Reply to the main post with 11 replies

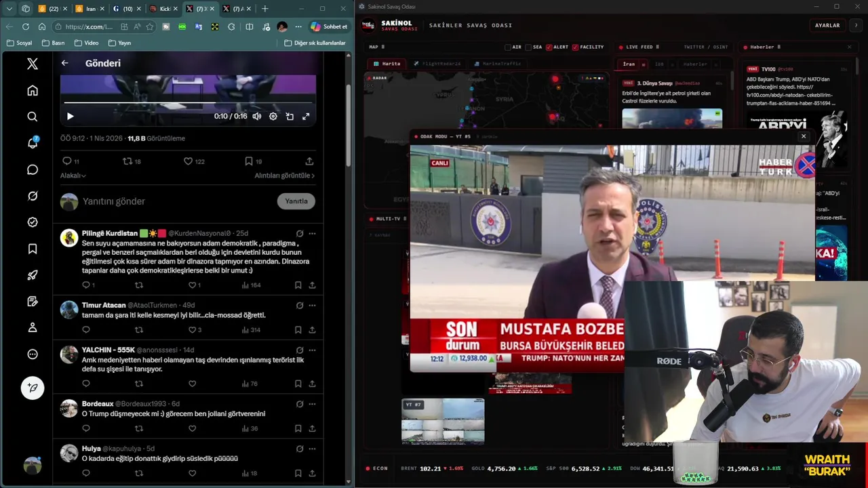click(x=71, y=161)
